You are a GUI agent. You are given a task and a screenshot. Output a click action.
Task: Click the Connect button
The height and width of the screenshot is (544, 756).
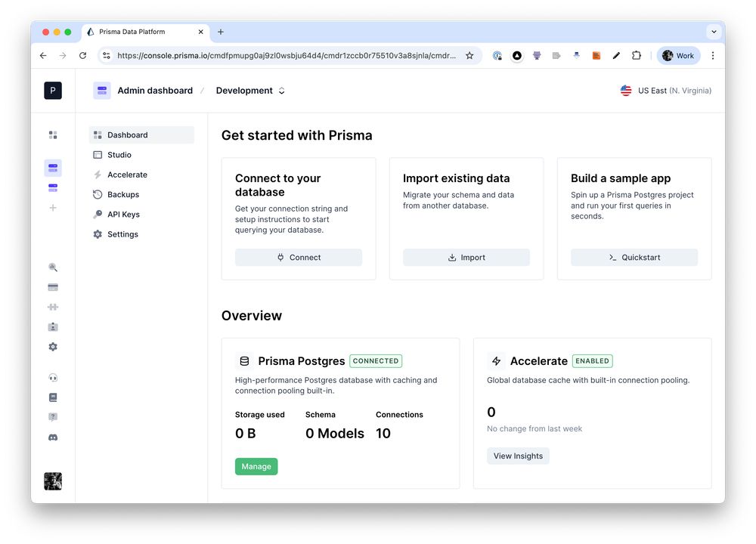point(299,258)
